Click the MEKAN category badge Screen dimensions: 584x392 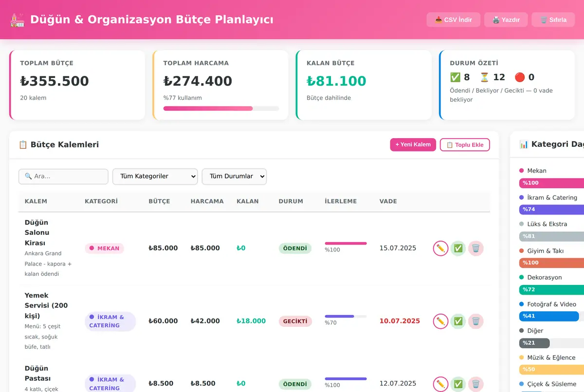coord(104,249)
